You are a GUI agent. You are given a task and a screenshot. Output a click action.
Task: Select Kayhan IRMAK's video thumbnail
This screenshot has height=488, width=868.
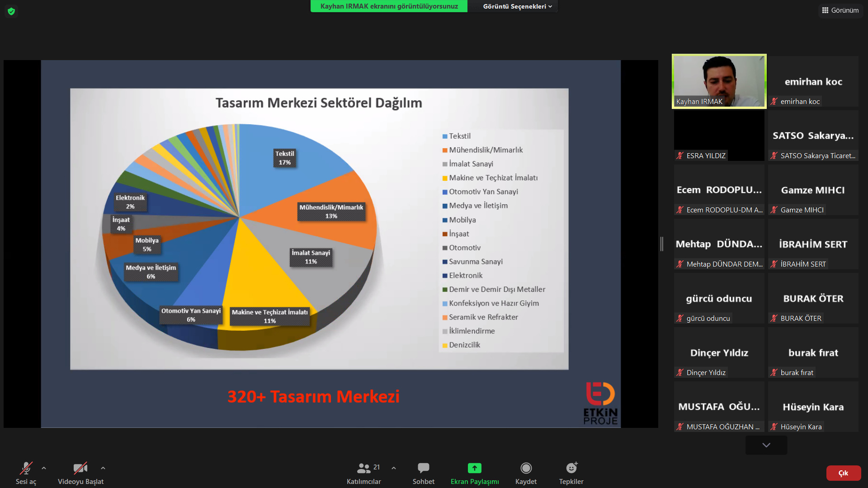pos(719,81)
